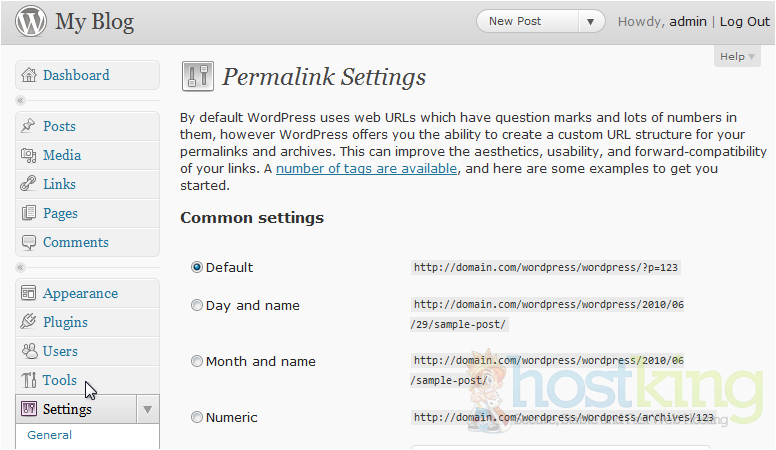Select the Default permalink radio button
Image resolution: width=776 pixels, height=450 pixels.
click(197, 267)
